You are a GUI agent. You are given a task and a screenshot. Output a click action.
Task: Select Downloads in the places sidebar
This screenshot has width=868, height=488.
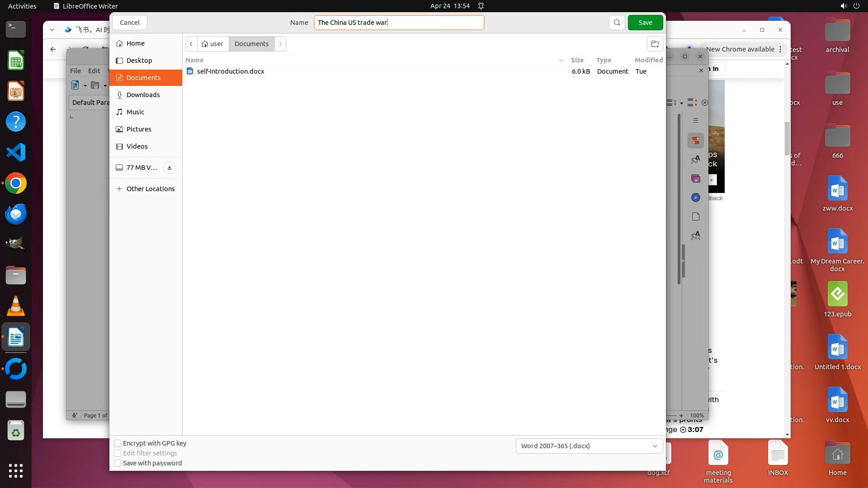tap(143, 95)
